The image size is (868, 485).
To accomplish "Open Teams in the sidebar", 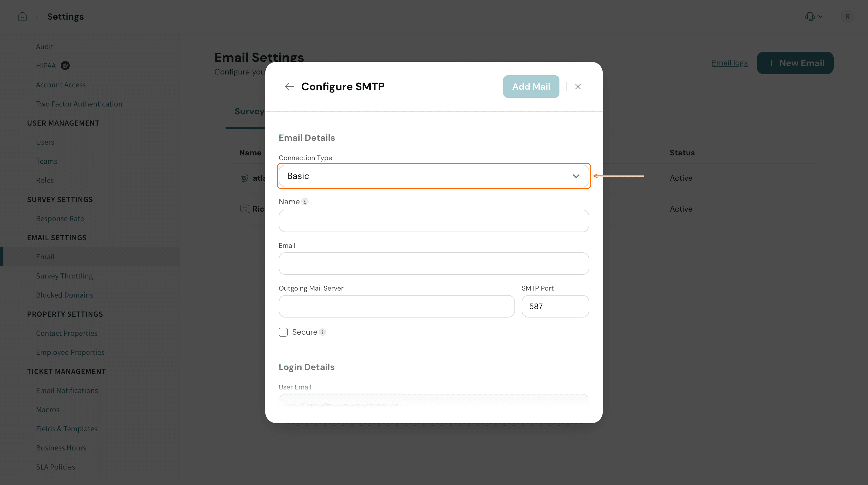I will 46,161.
